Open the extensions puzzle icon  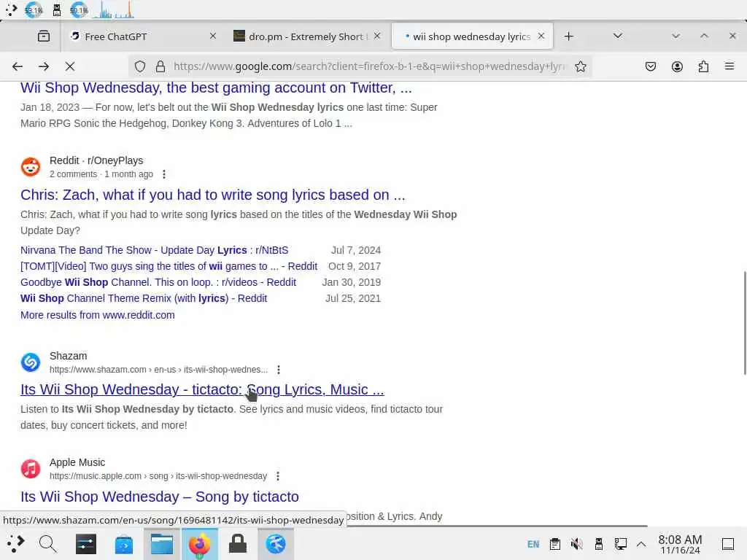[x=703, y=66]
